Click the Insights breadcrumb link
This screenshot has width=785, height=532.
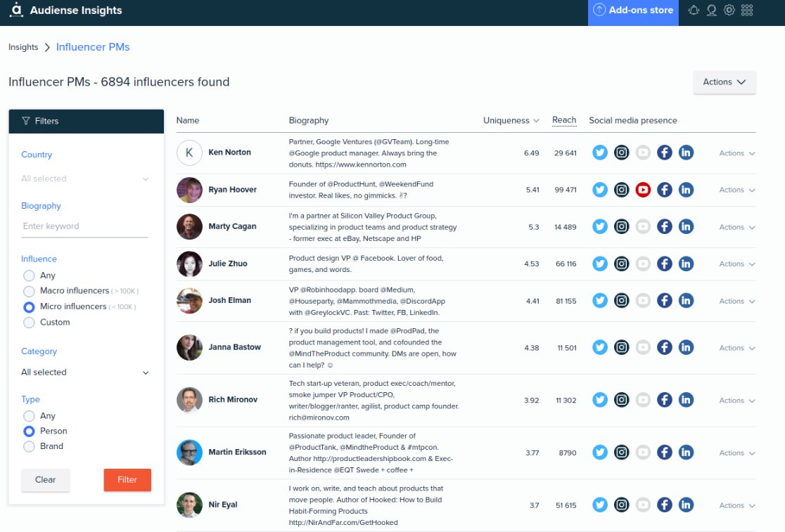[x=23, y=47]
